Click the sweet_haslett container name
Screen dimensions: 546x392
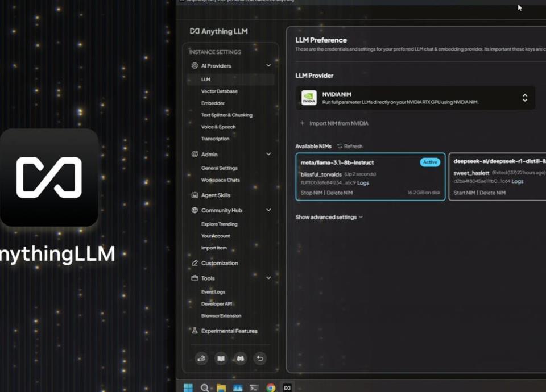pos(471,173)
